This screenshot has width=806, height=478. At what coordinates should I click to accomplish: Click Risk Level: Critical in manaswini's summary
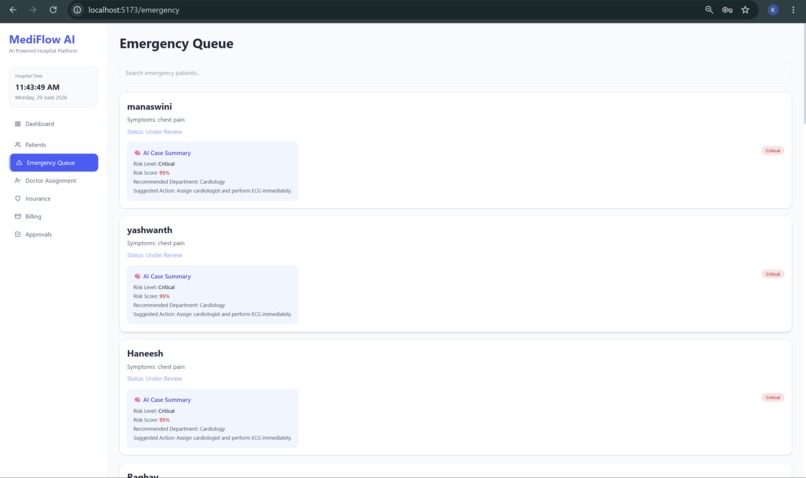click(154, 164)
